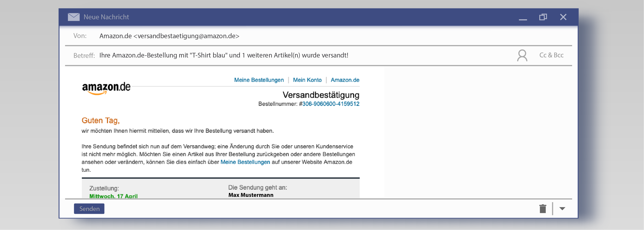Screen dimensions: 644x230
Task: Click the amazon.de logo
Action: click(106, 88)
